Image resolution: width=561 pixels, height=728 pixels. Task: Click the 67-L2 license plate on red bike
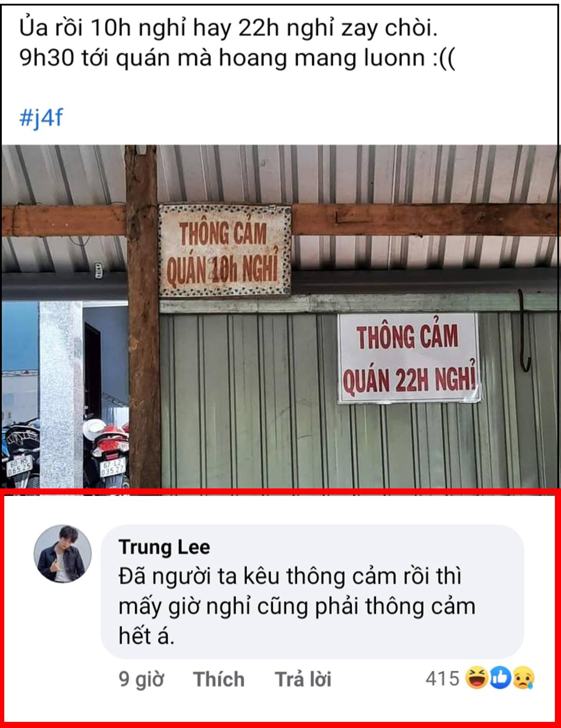pyautogui.click(x=113, y=467)
